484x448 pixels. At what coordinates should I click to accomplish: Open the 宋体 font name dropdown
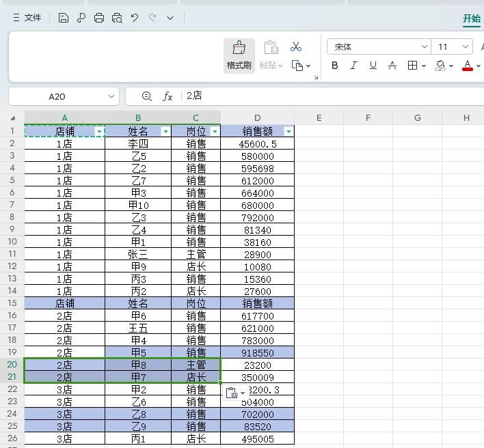[424, 47]
